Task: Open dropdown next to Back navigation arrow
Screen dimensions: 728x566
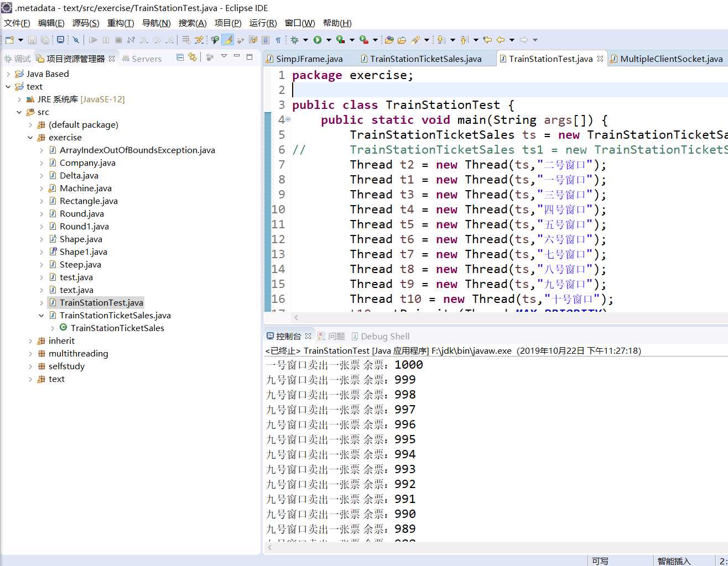Action: tap(512, 40)
